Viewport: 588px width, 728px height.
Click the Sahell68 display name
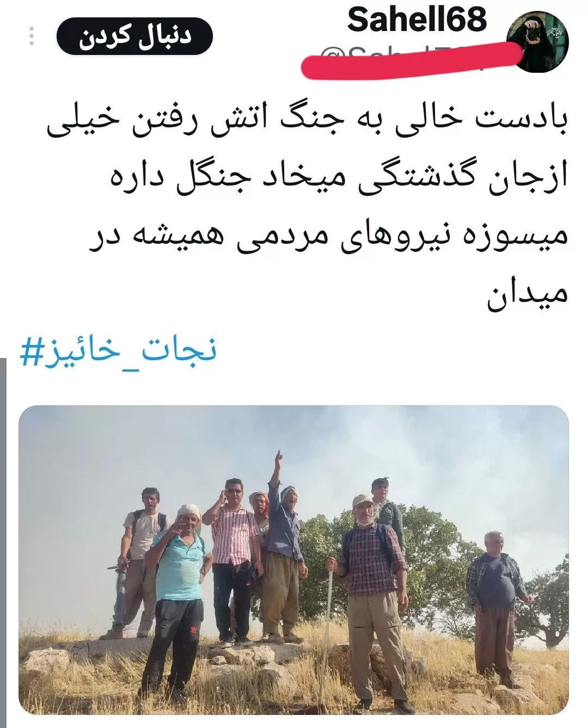(416, 20)
